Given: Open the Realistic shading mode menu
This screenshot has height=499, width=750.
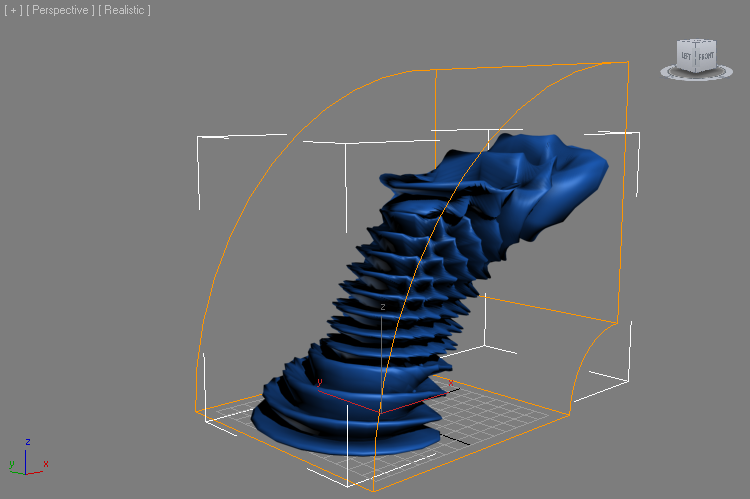Looking at the screenshot, I should click(124, 10).
